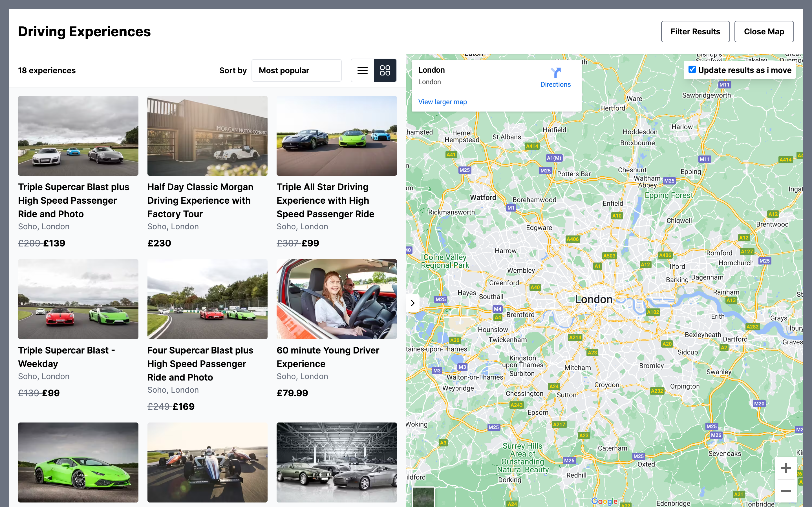
Task: Select the Triple All Star Driving title
Action: point(325,200)
